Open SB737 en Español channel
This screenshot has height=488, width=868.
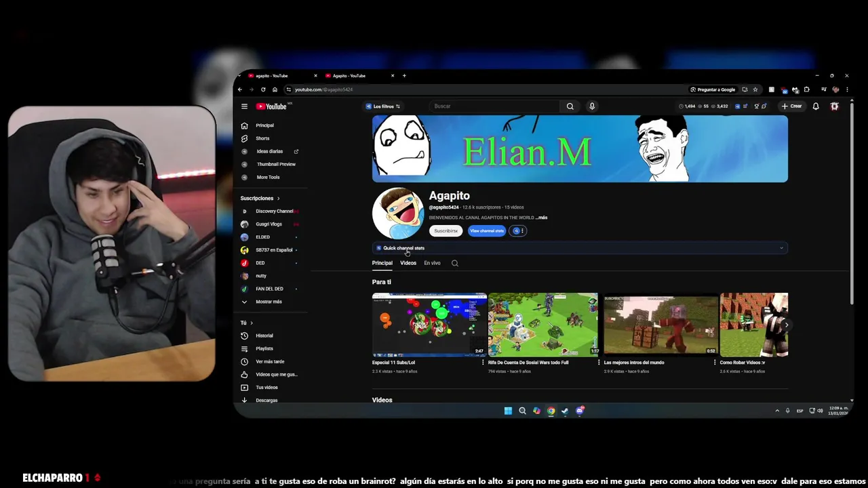[x=274, y=250]
